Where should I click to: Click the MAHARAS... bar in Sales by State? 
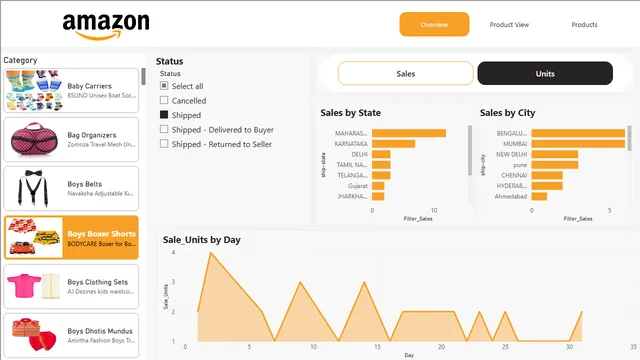(409, 133)
